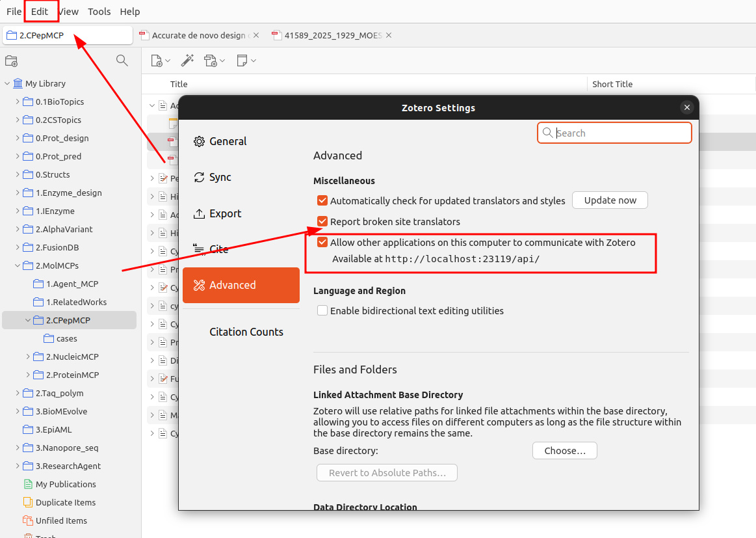This screenshot has height=538, width=756.
Task: Open the File menu
Action: [14, 12]
